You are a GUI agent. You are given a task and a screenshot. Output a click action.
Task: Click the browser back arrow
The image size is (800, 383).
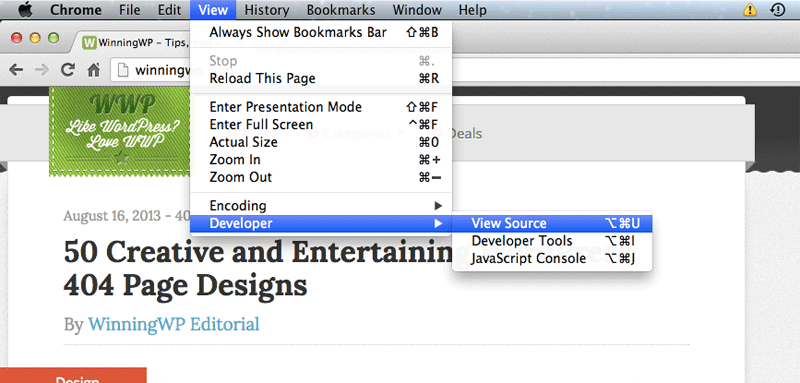coord(16,70)
